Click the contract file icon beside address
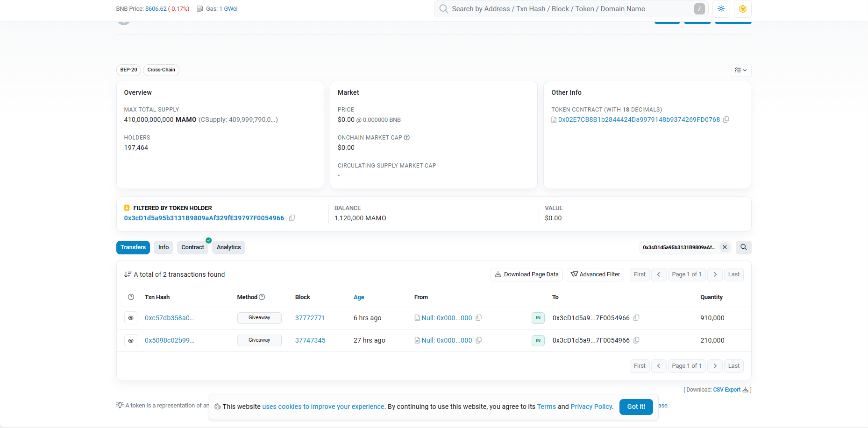 [x=554, y=120]
